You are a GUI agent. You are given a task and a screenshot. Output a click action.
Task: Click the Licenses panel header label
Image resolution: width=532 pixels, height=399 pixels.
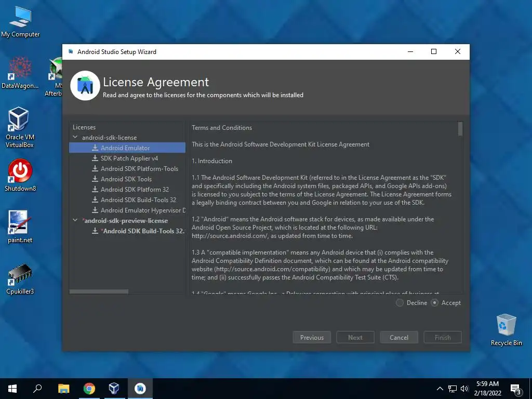click(x=84, y=127)
